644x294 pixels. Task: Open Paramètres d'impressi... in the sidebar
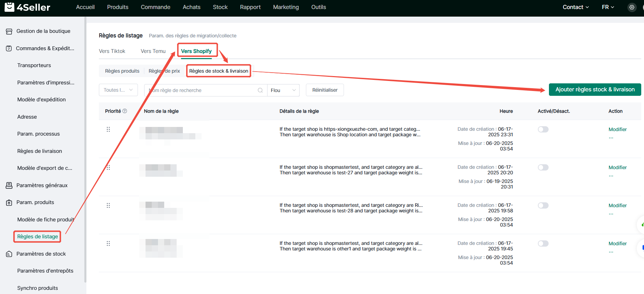[x=46, y=83]
